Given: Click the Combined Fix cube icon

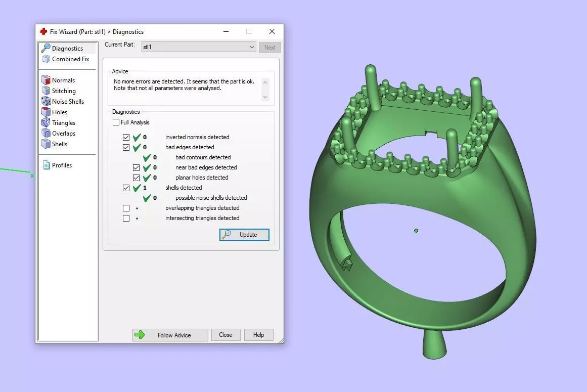Looking at the screenshot, I should [46, 59].
